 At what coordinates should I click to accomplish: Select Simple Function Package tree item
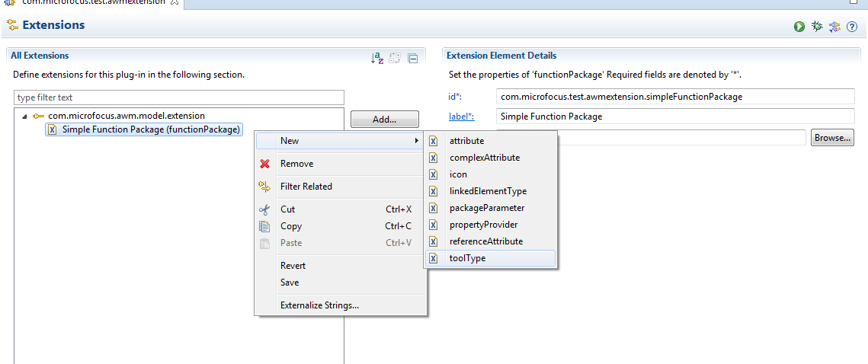pyautogui.click(x=151, y=129)
